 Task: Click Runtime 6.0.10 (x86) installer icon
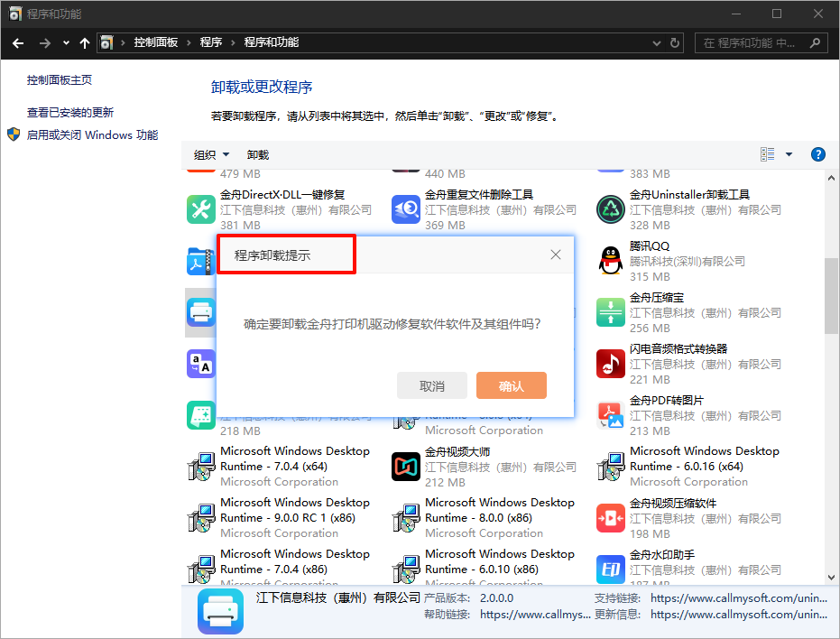coord(405,570)
